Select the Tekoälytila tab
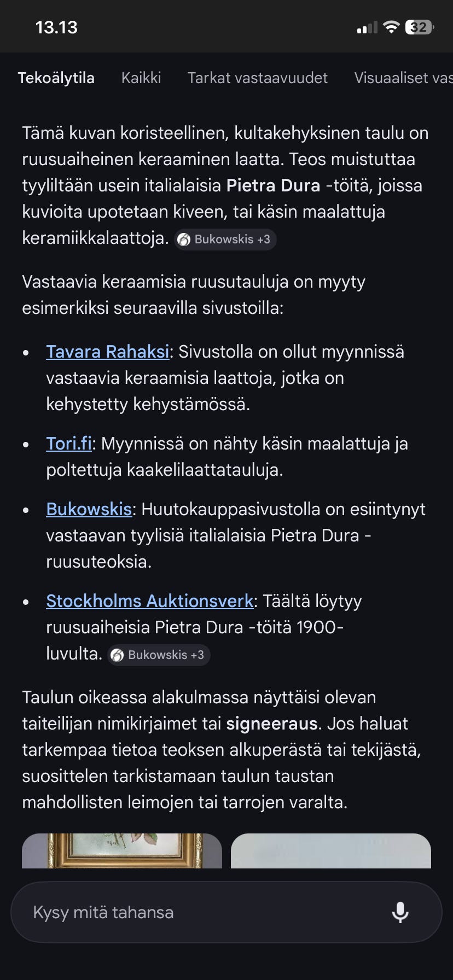This screenshot has height=980, width=453. point(57,78)
